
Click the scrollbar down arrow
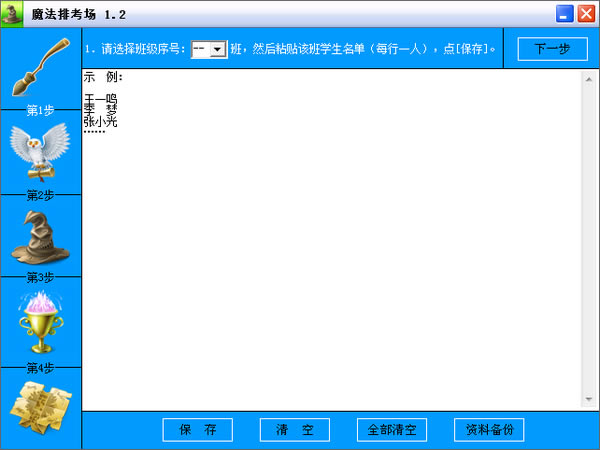pos(589,400)
